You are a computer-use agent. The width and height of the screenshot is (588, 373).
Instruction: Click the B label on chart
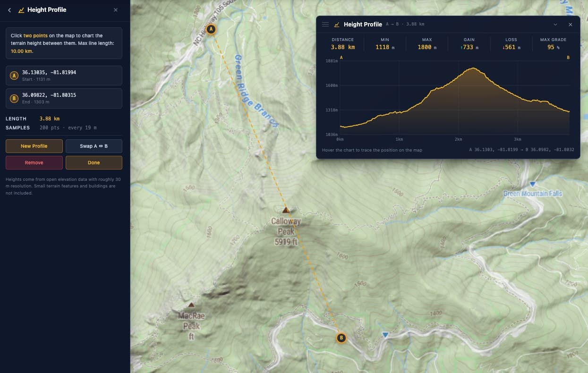coord(568,58)
